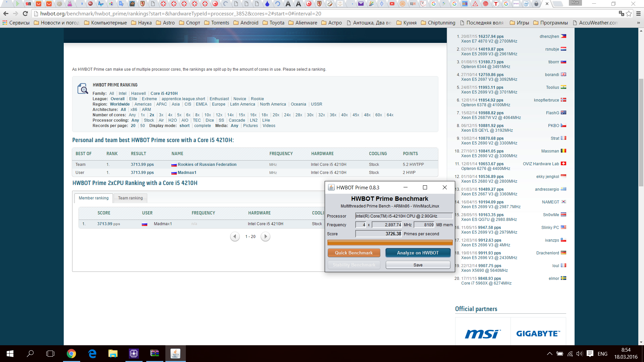Open Windows search from the taskbar

(30, 354)
